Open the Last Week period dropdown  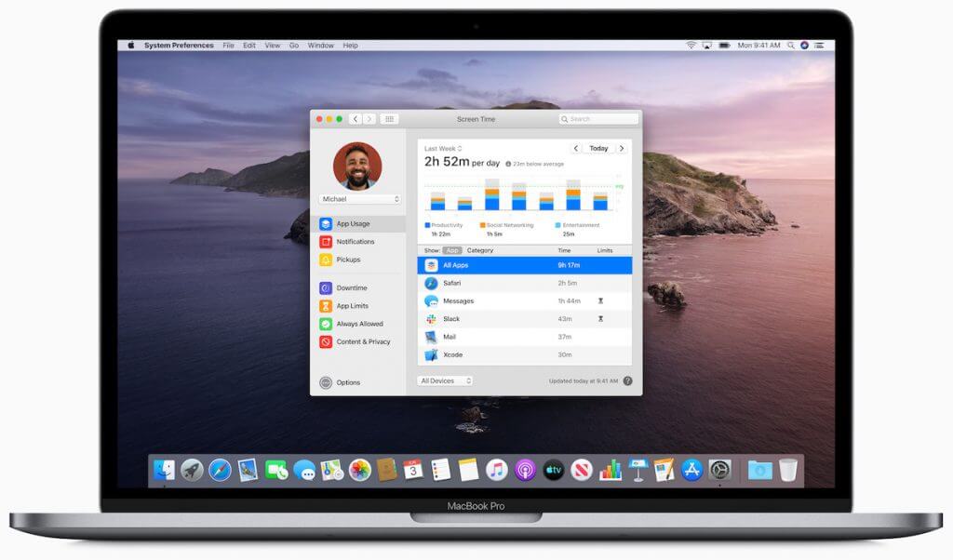tap(443, 149)
